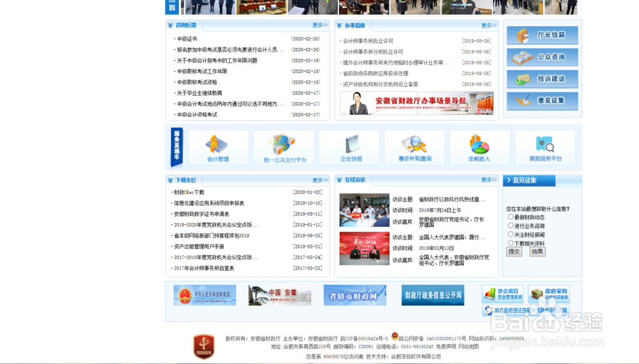Image resolution: width=639 pixels, height=364 pixels.
Task: Open interview topic 全国人大代表罗建国
Action: point(452,237)
